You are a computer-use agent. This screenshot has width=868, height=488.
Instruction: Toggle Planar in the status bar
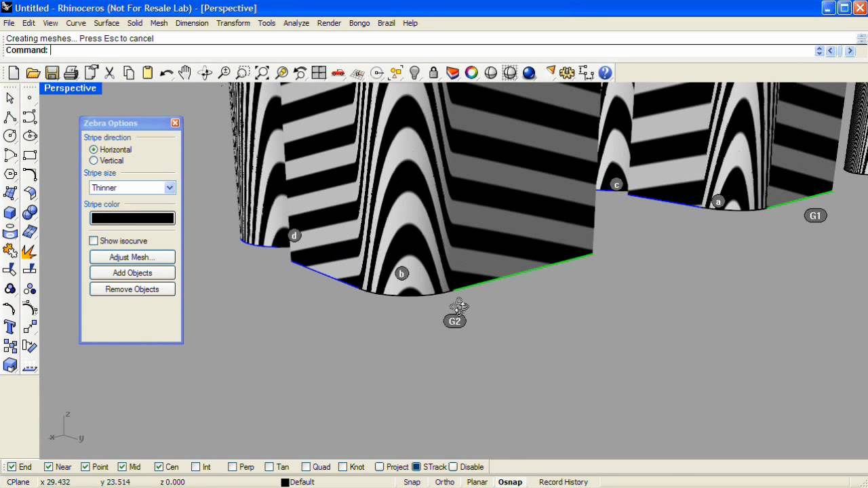[477, 482]
